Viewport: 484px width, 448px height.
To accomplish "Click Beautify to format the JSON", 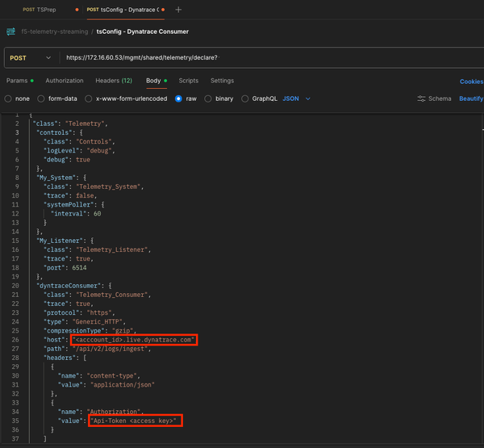I will pyautogui.click(x=471, y=98).
